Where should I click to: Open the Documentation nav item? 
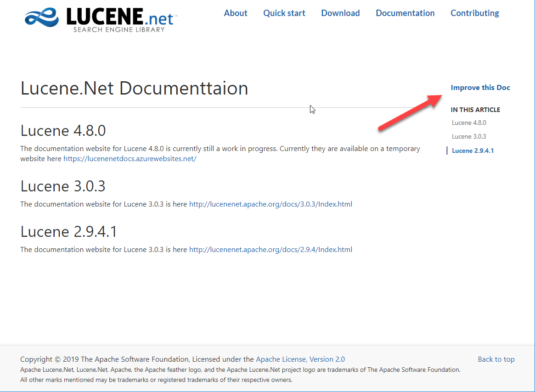pyautogui.click(x=405, y=13)
